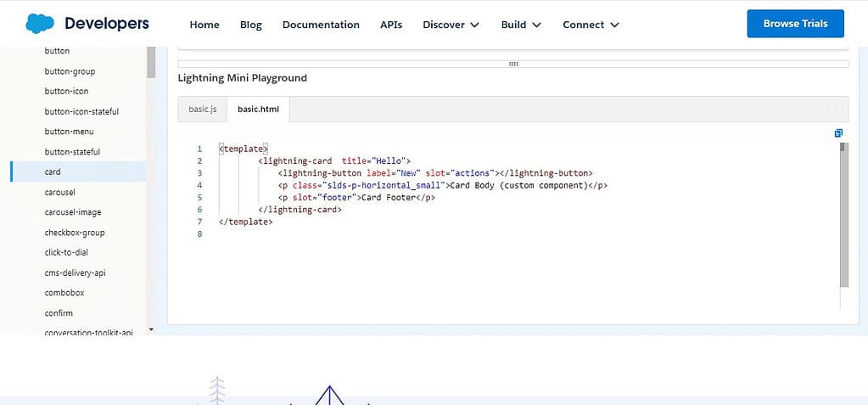
Task: Copy code with the clipboard icon
Action: 838,133
